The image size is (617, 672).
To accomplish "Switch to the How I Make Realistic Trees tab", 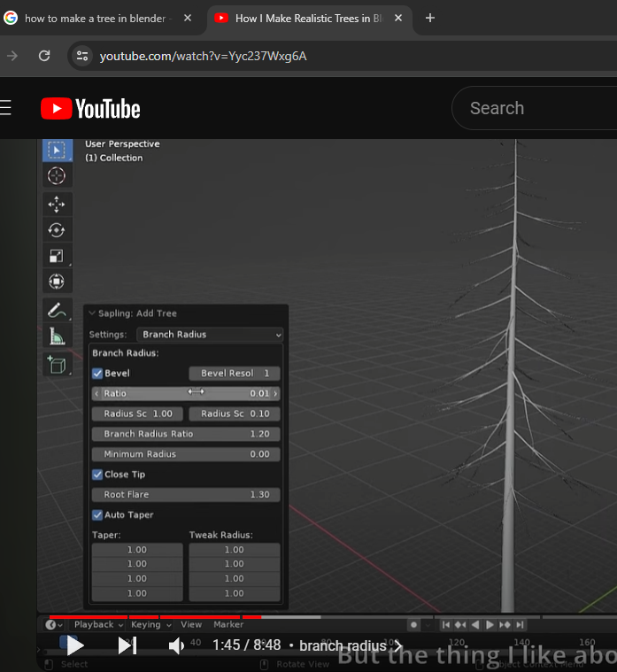I will 308,19.
